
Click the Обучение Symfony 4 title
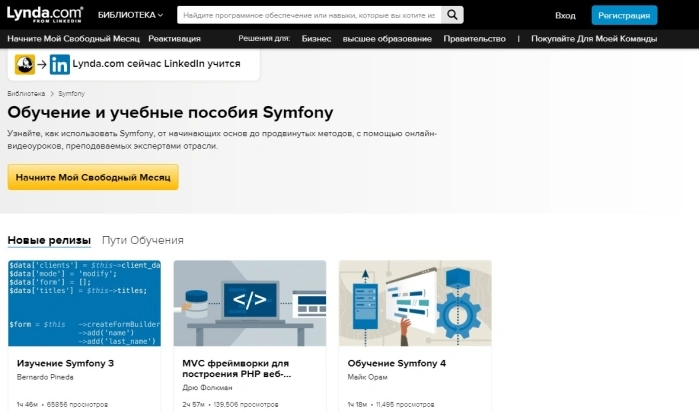397,363
